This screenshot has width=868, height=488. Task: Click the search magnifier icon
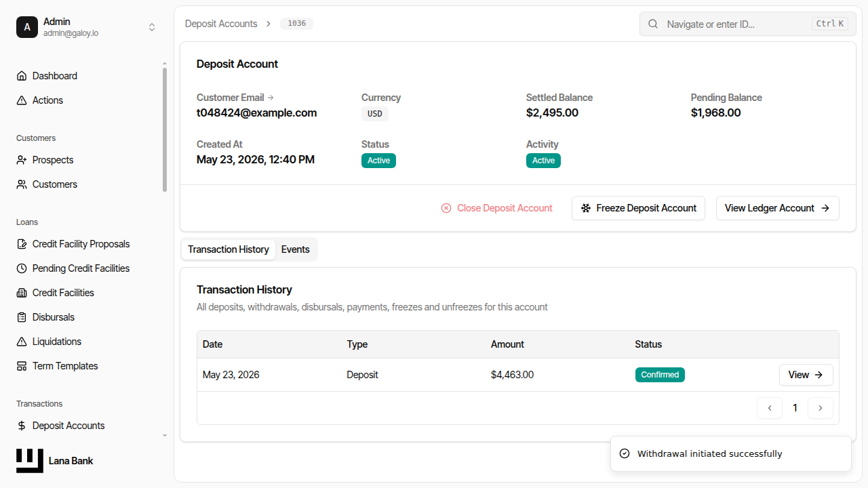pos(653,24)
